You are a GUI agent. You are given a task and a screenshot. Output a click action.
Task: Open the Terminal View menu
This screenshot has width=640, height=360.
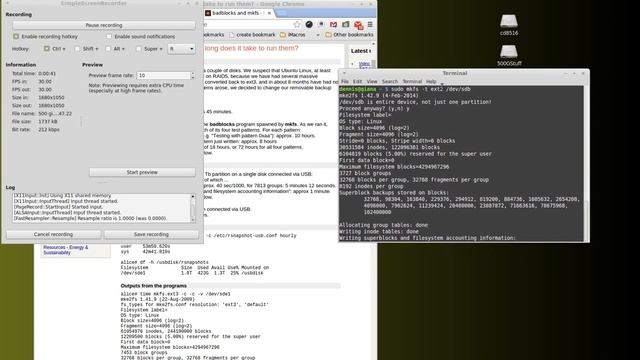371,81
